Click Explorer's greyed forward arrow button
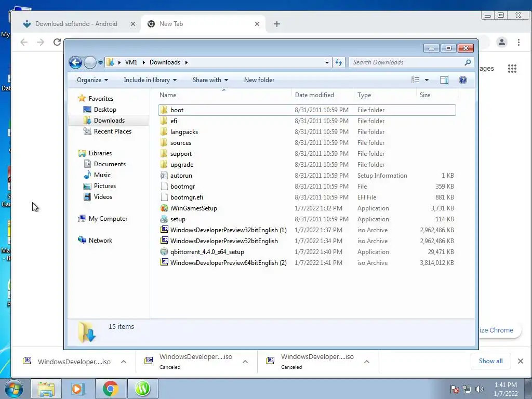This screenshot has width=532, height=399. [90, 62]
